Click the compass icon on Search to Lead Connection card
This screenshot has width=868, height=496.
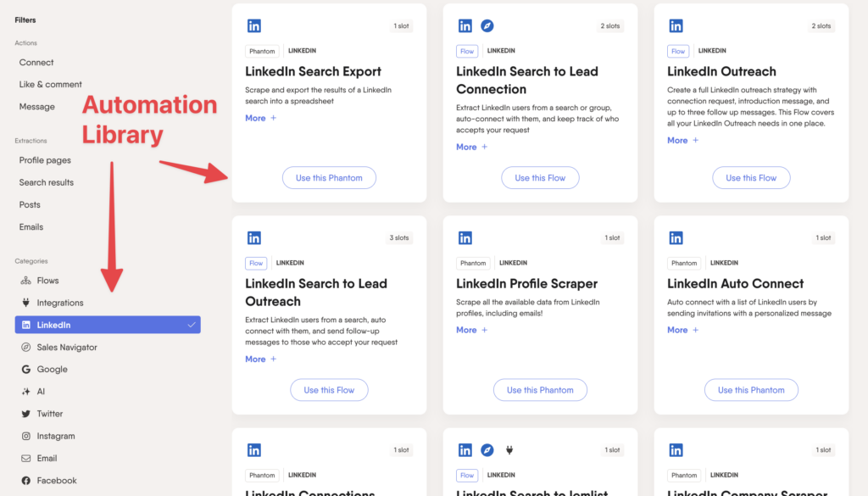(487, 26)
